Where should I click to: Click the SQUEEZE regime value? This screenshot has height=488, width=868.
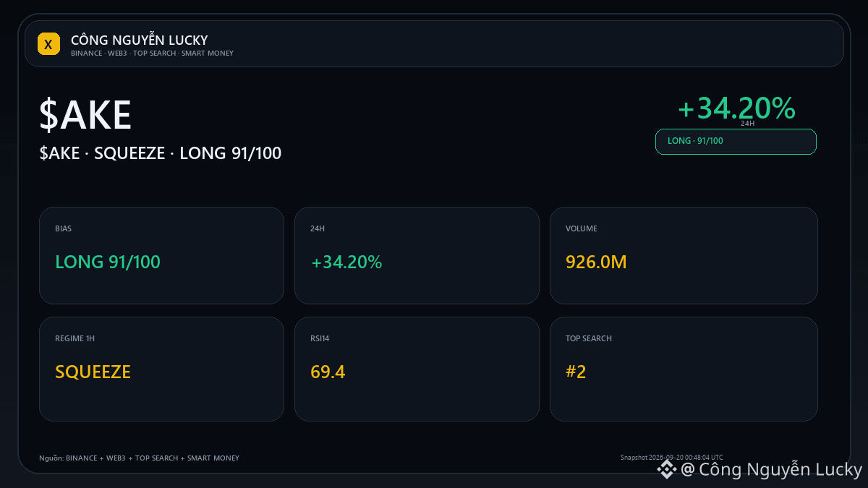93,372
